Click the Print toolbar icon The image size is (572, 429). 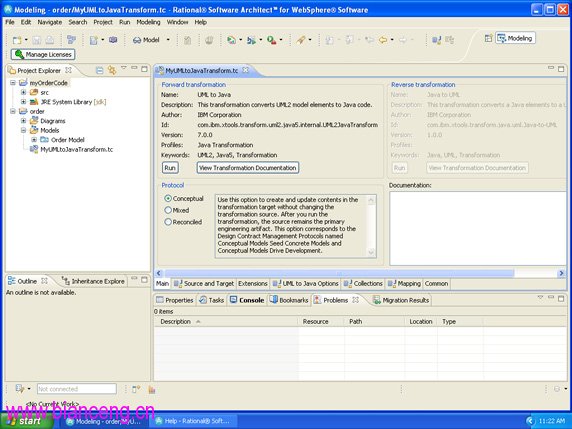(x=49, y=40)
